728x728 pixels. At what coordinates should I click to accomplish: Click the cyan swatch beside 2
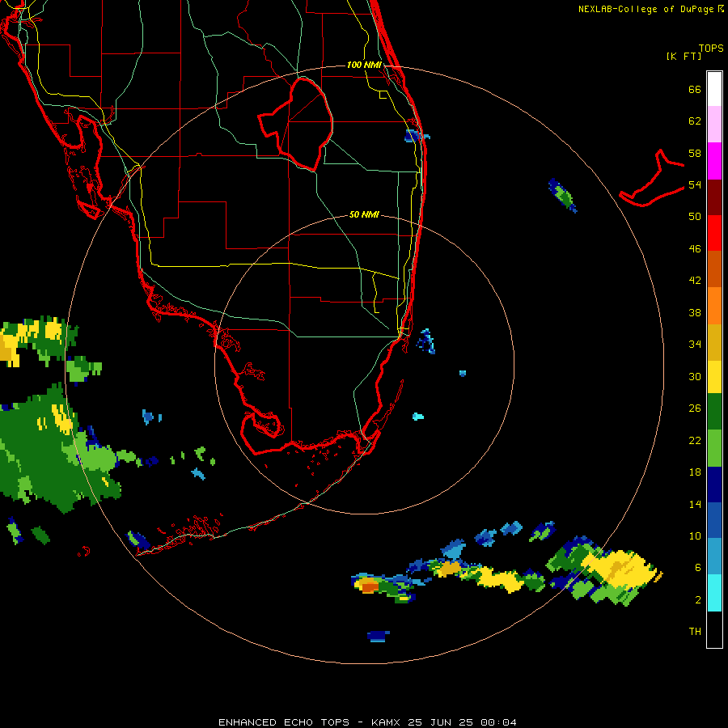point(714,593)
